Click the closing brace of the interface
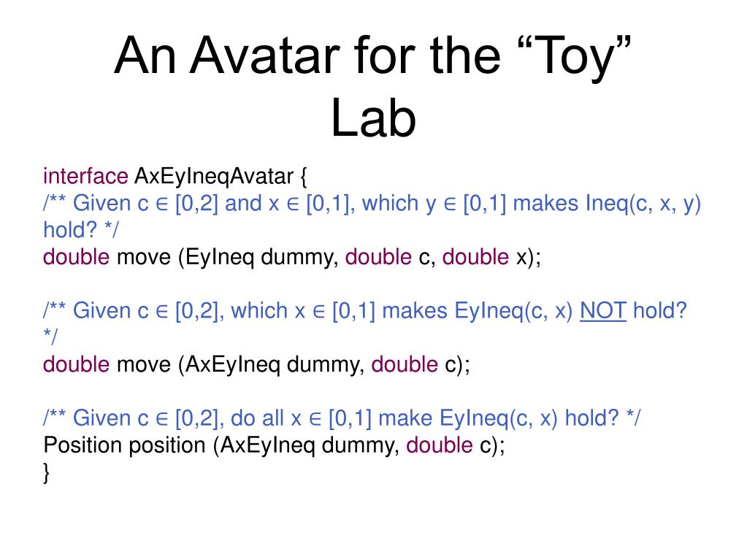The width and height of the screenshot is (747, 560). pyautogui.click(x=46, y=473)
